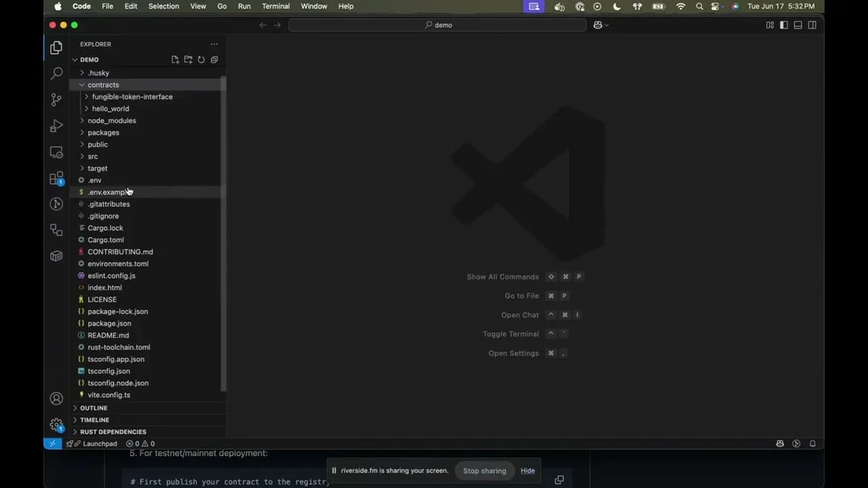Go forward with the title bar arrow

point(277,25)
